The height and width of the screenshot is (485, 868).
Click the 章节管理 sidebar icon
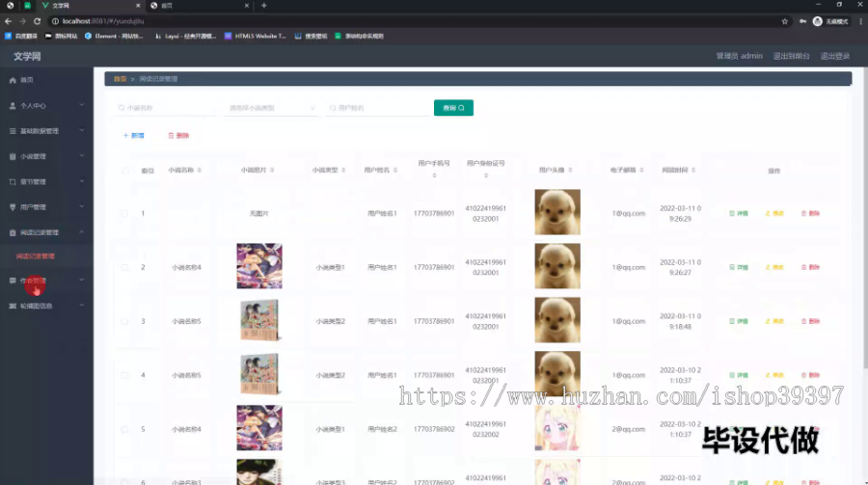13,182
